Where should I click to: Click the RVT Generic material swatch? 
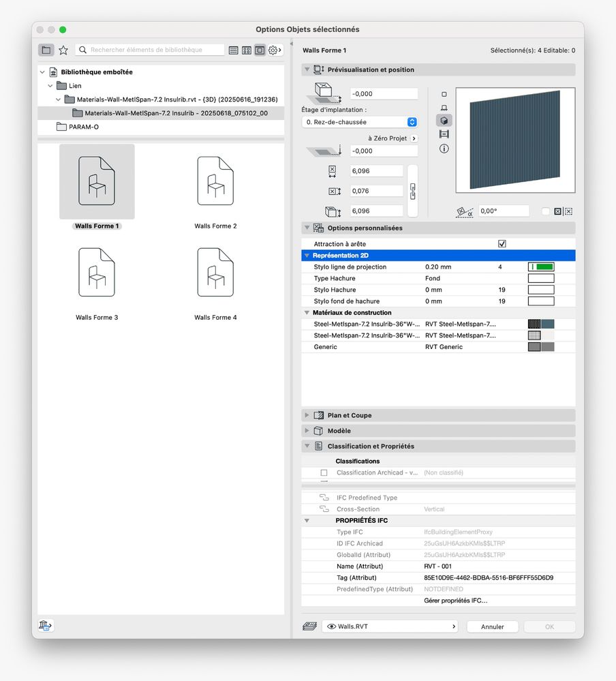click(541, 346)
